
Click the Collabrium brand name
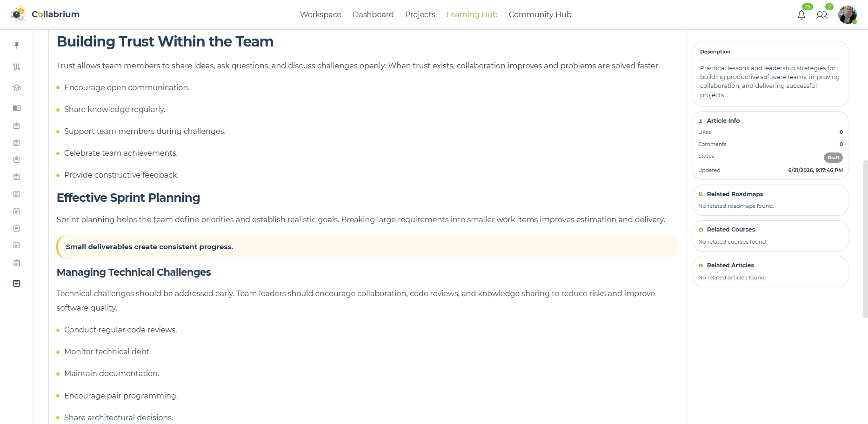coord(55,14)
